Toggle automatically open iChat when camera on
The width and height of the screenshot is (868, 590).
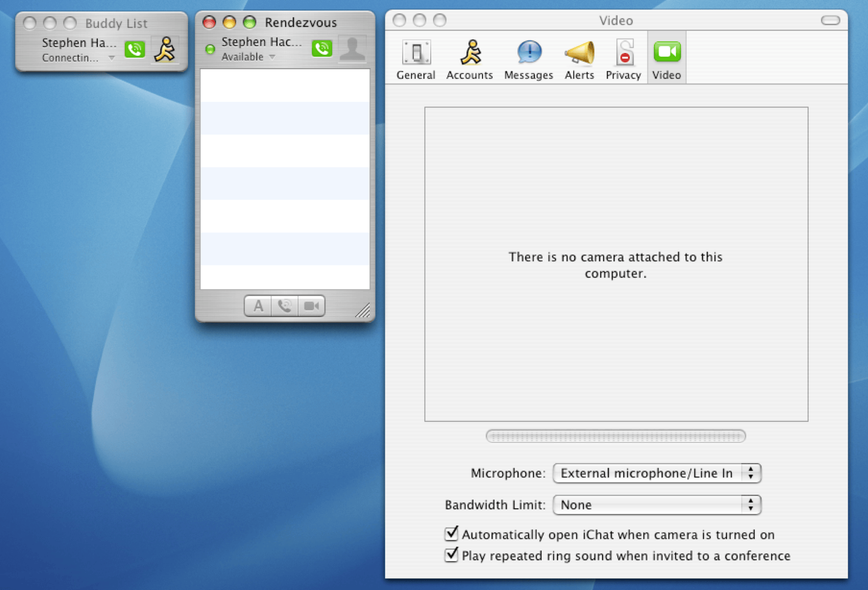pos(452,534)
